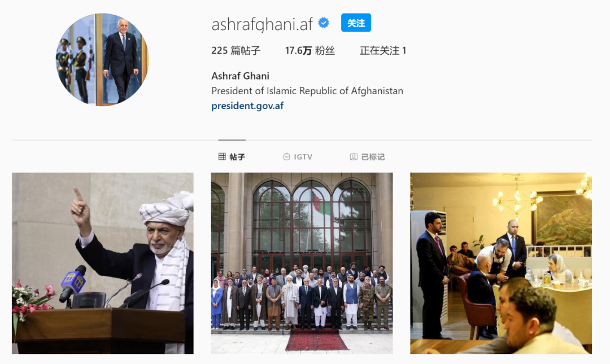The image size is (610, 364).
Task: Open the restaurant dinner photo post
Action: coord(501,264)
